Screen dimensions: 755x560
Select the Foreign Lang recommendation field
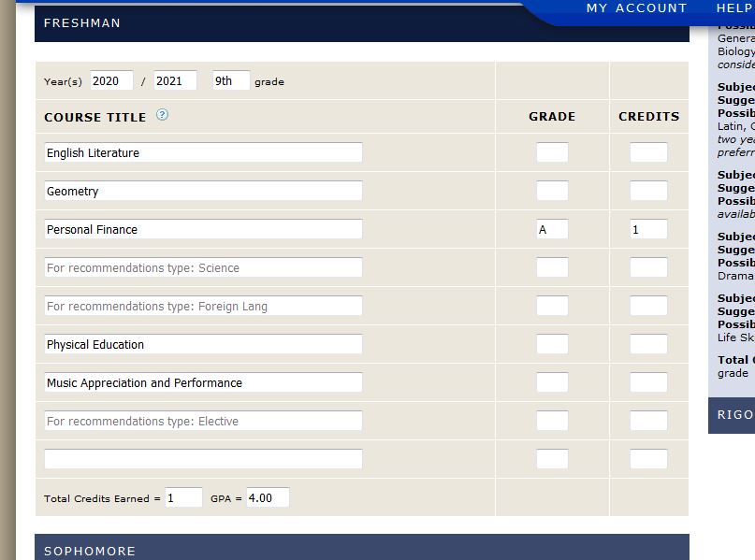coord(204,306)
